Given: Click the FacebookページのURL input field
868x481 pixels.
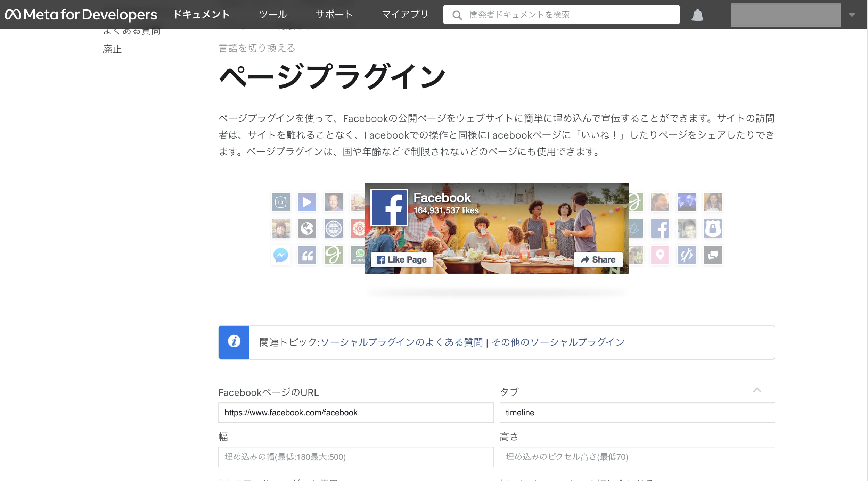Looking at the screenshot, I should point(356,413).
